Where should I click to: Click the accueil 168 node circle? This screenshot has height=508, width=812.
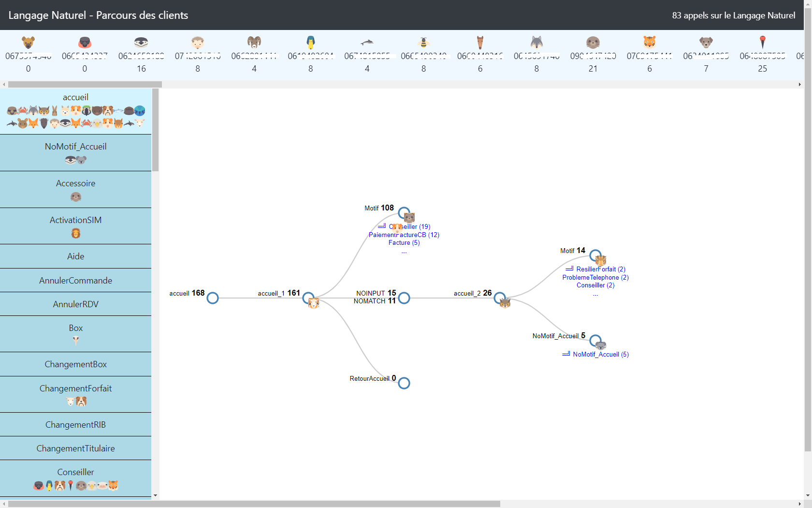(x=213, y=298)
